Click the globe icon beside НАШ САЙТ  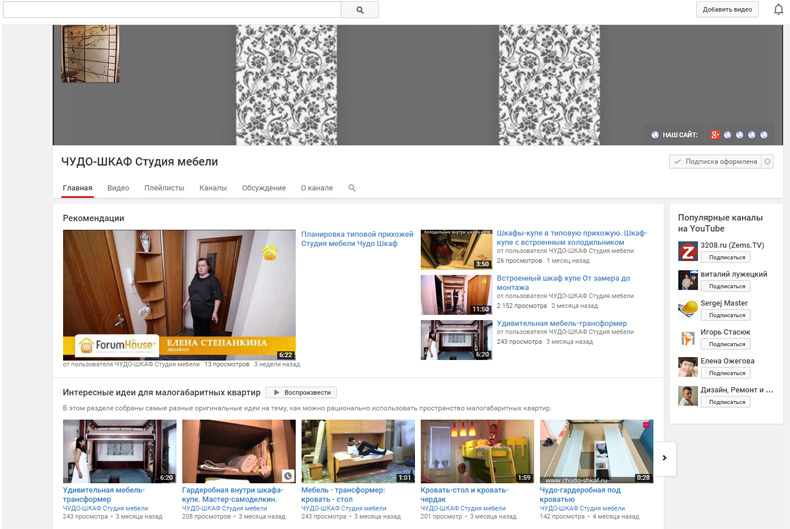tap(655, 135)
